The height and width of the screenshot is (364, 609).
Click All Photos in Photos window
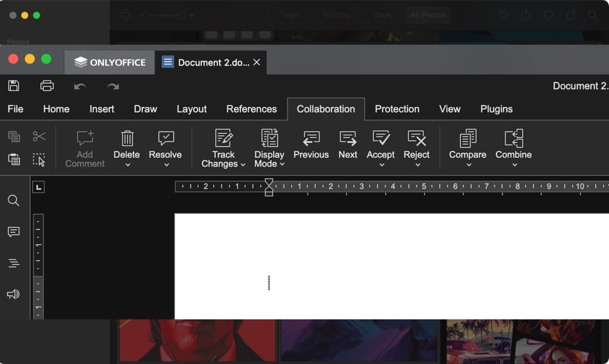[x=428, y=15]
